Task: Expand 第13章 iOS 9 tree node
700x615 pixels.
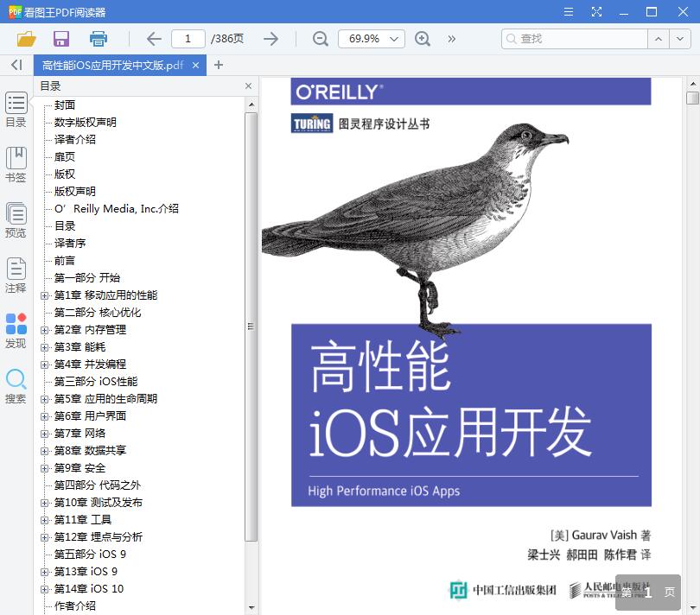Action: (x=44, y=572)
